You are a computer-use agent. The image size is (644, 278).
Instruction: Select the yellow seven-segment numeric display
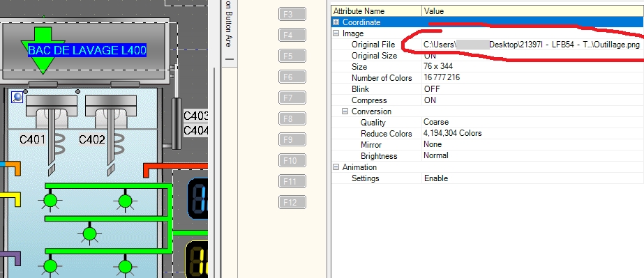pos(197,261)
